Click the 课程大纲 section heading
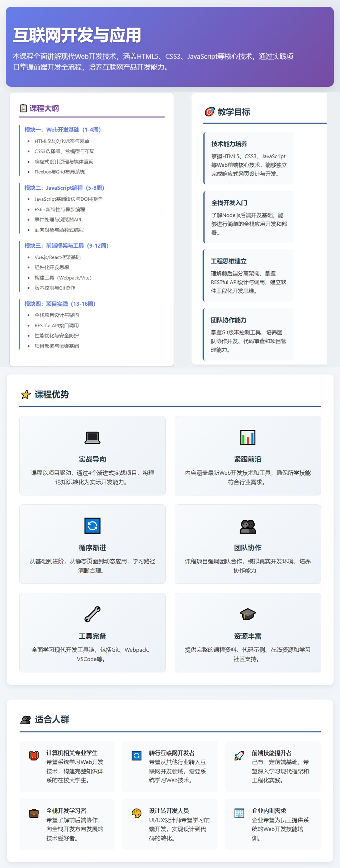The width and height of the screenshot is (340, 868). point(44,108)
